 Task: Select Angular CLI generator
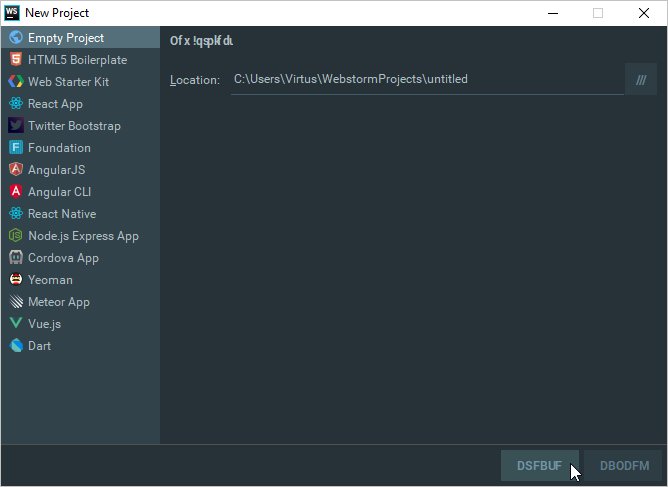point(81,191)
